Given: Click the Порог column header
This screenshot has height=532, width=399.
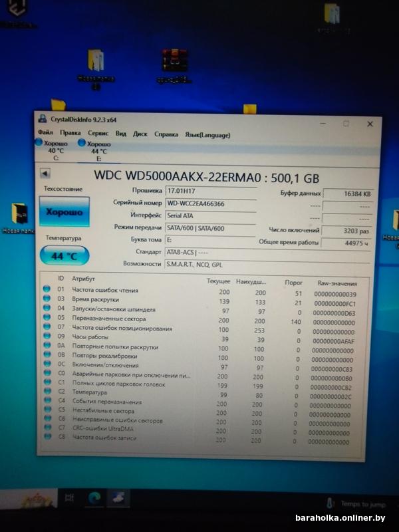Looking at the screenshot, I should (294, 282).
